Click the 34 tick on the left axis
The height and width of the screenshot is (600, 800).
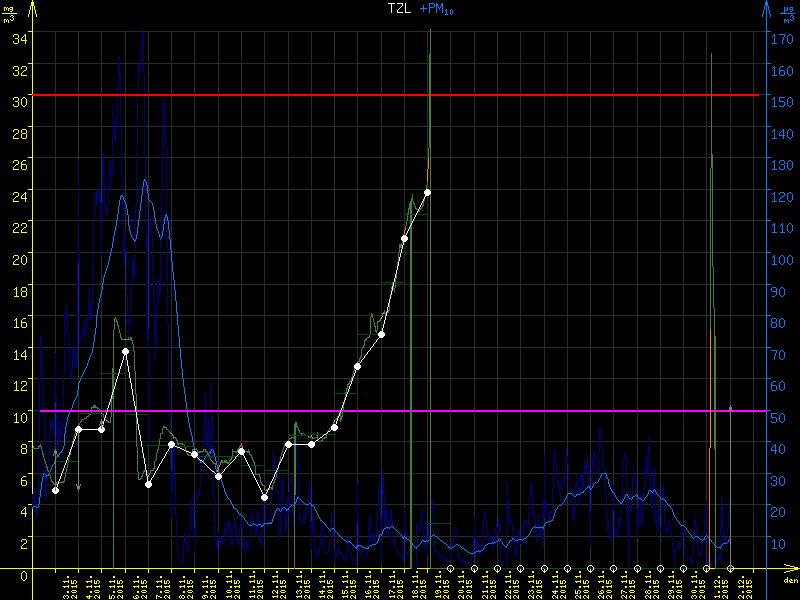pyautogui.click(x=19, y=36)
